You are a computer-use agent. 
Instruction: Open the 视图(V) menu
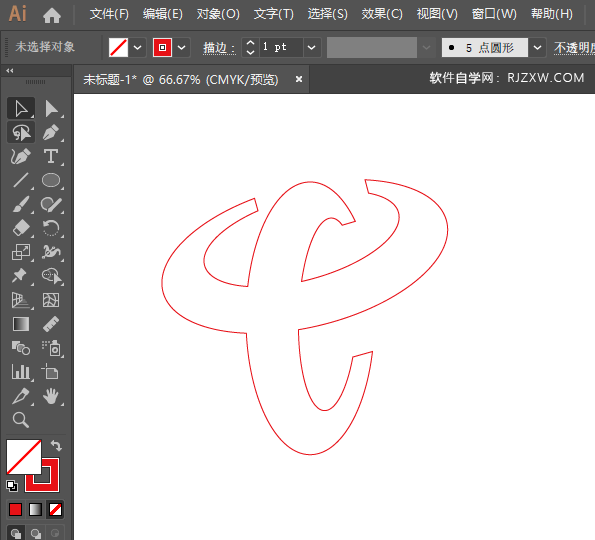pyautogui.click(x=437, y=14)
